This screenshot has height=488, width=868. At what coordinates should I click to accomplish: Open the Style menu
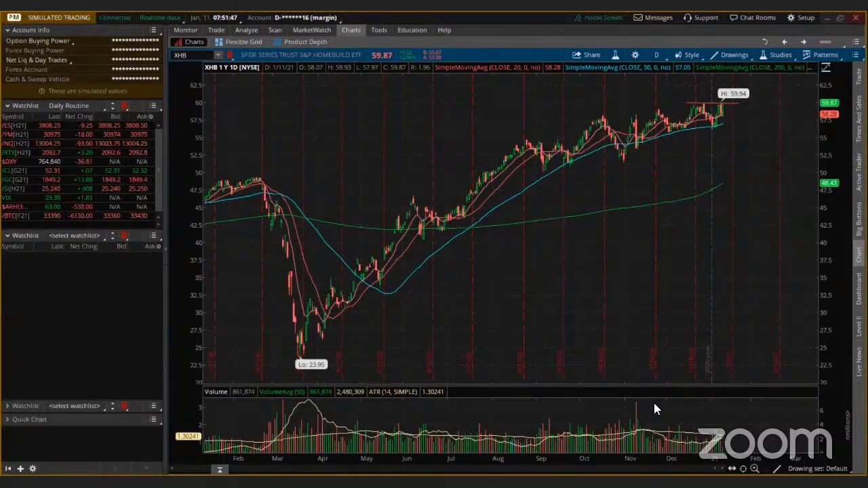pos(687,55)
